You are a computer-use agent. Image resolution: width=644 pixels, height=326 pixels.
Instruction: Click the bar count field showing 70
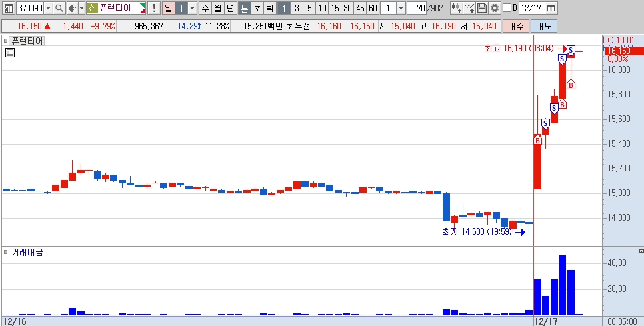click(417, 8)
